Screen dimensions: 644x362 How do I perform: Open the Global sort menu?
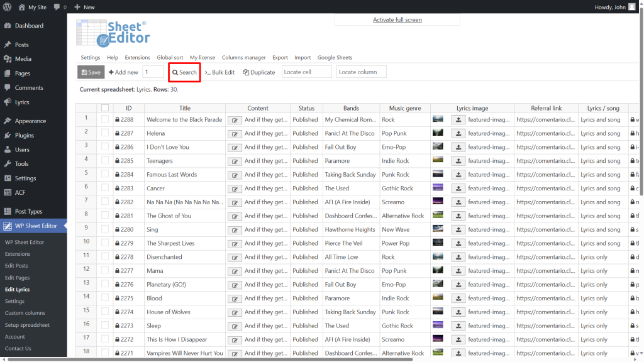[170, 57]
